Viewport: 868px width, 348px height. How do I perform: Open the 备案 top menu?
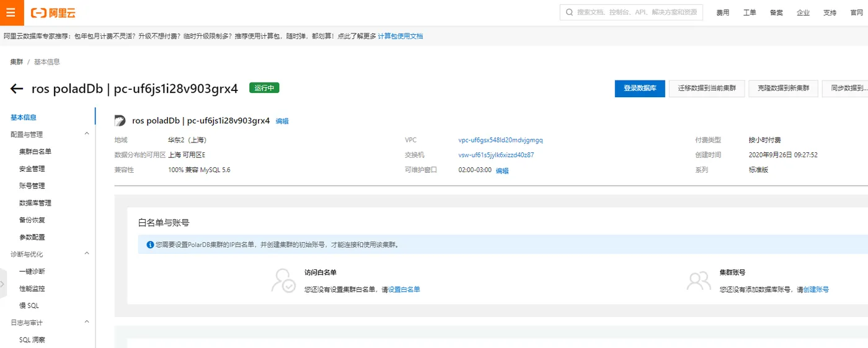coord(776,13)
